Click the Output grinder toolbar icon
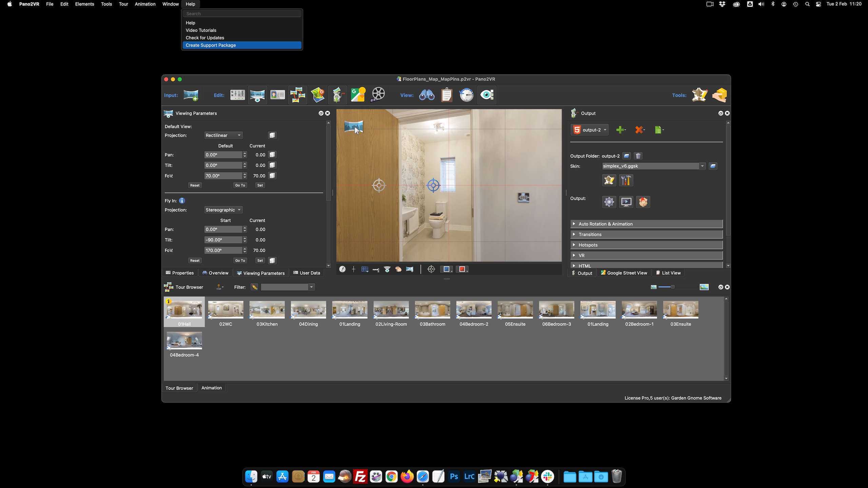868x488 pixels. [338, 95]
